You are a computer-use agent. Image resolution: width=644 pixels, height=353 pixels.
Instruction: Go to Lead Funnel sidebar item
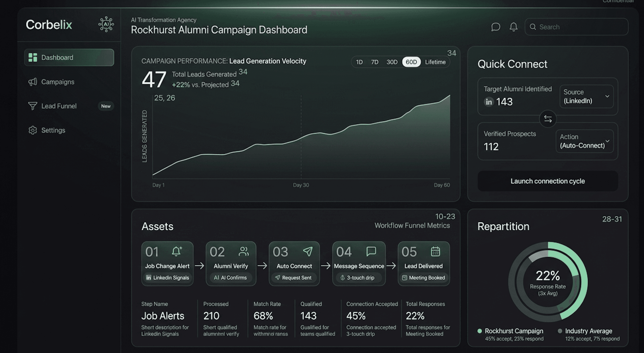(x=59, y=106)
